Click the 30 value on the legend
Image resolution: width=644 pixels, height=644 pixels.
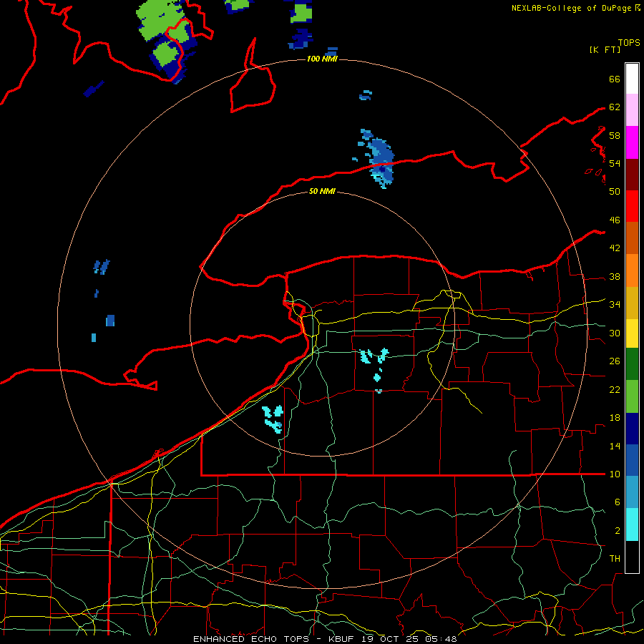[x=615, y=333]
